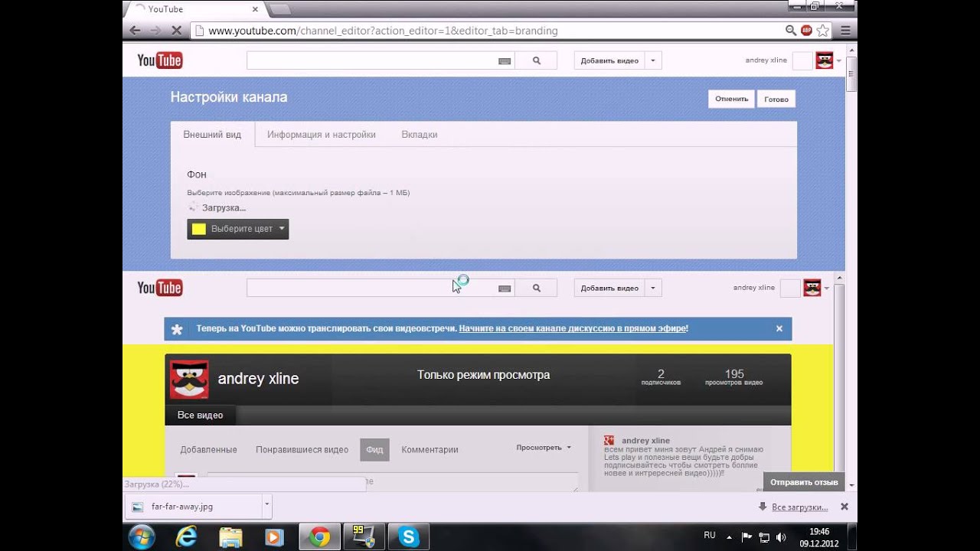Open the far-far-away.jpg download item
Screen dimensions: 980x551
[193, 506]
